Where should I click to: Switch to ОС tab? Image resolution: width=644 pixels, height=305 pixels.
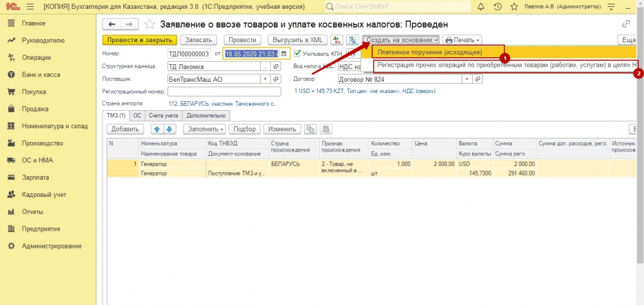(x=137, y=116)
